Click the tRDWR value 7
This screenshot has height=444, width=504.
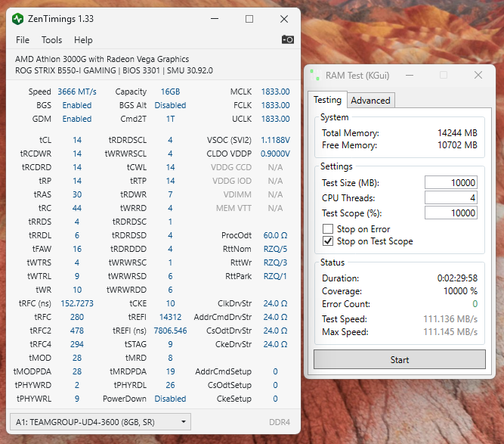(170, 194)
